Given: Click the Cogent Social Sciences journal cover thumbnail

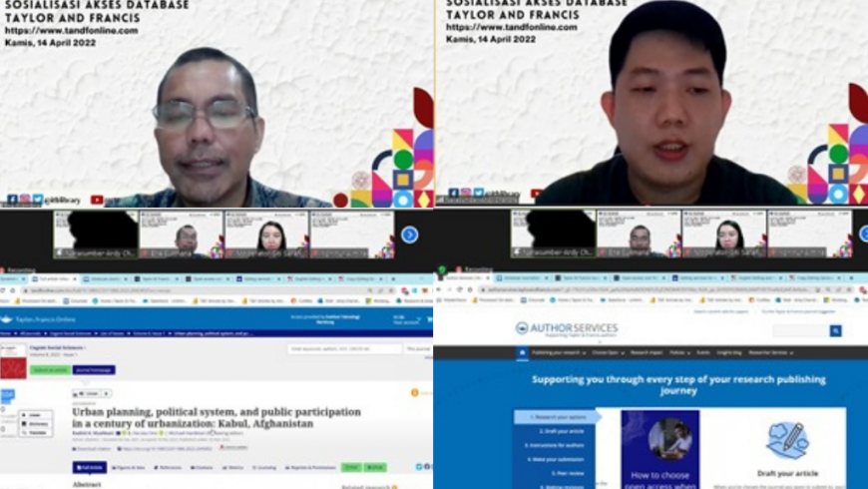Looking at the screenshot, I should [13, 361].
